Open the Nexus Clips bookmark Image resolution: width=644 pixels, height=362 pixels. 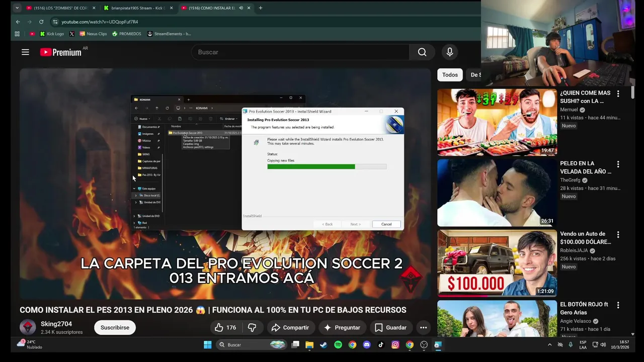click(92, 34)
